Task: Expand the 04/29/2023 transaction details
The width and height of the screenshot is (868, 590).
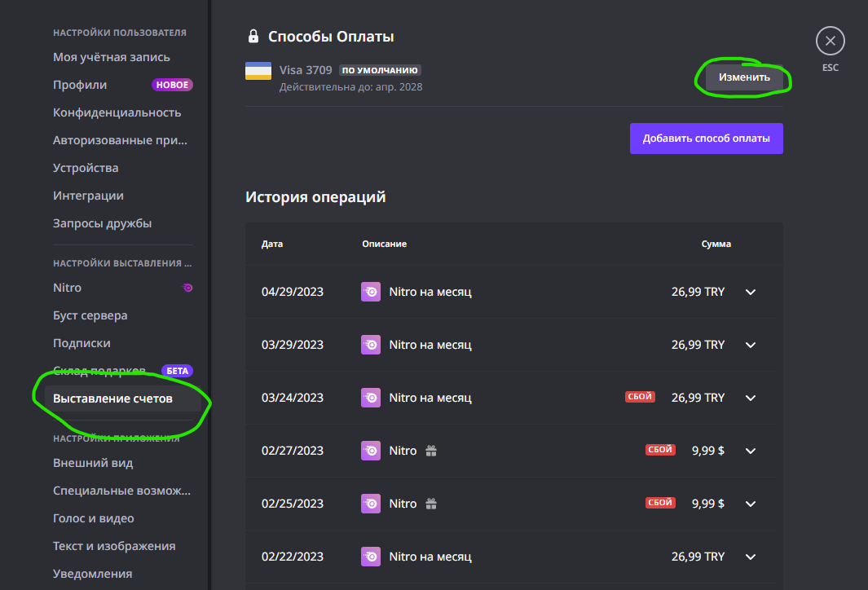Action: point(750,292)
